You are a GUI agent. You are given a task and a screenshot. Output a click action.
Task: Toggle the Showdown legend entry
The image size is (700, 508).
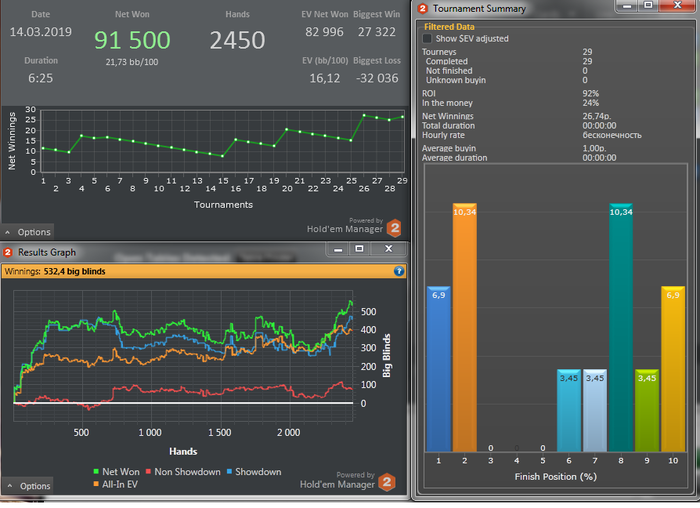254,472
